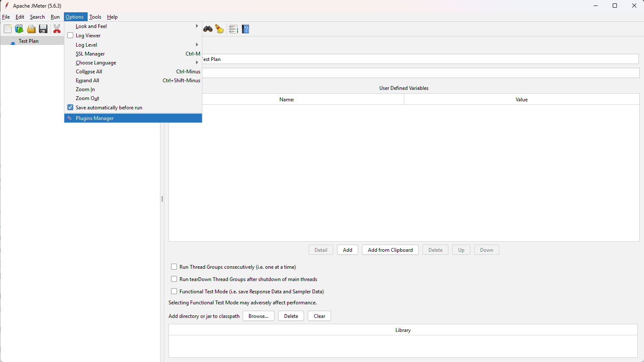Click the JMeter feather title icon
The width and height of the screenshot is (644, 362).
(7, 6)
